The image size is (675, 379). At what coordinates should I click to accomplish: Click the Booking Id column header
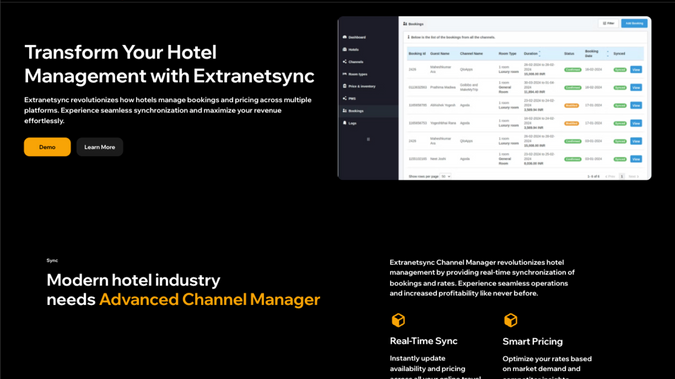pyautogui.click(x=417, y=53)
